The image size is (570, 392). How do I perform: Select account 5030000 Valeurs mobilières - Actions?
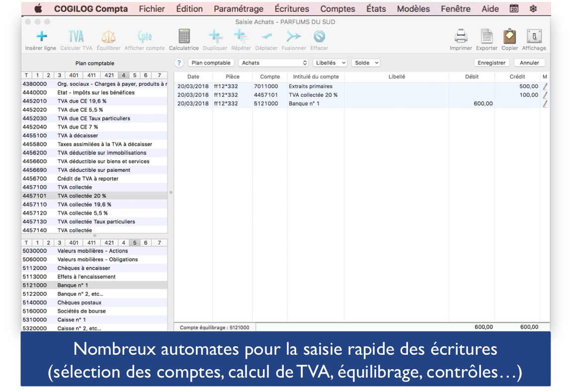pyautogui.click(x=94, y=251)
